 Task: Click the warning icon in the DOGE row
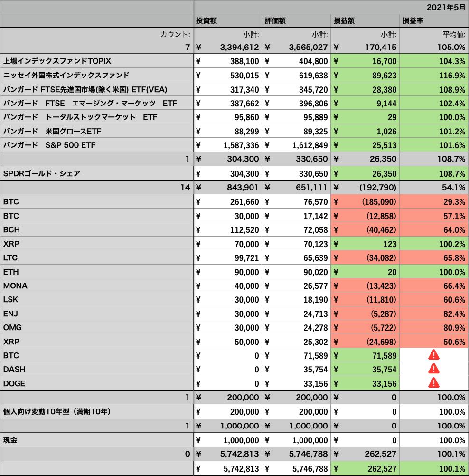point(433,383)
